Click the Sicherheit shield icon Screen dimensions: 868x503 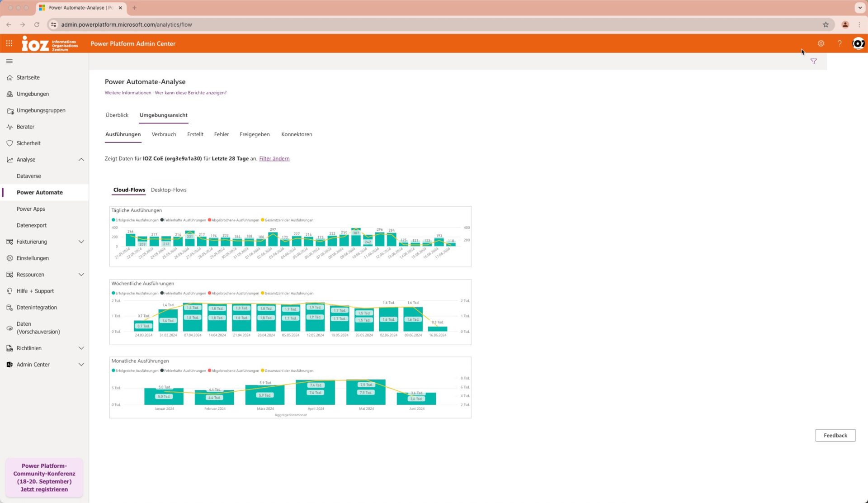coord(10,143)
